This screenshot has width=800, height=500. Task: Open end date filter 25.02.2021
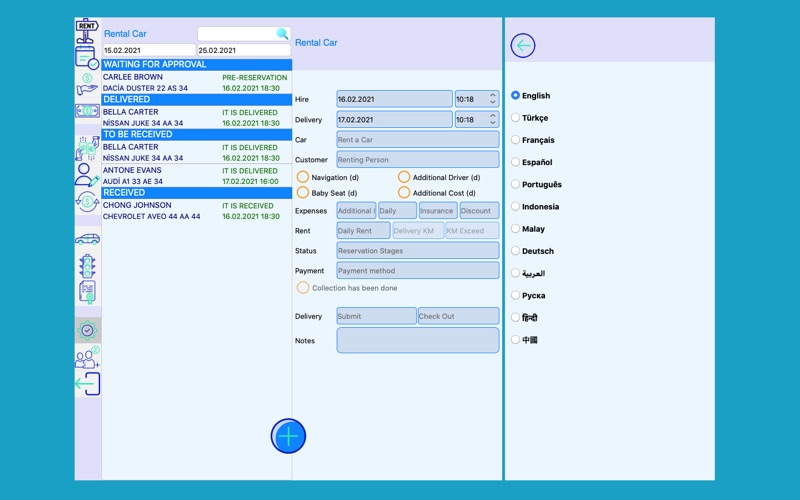point(244,50)
